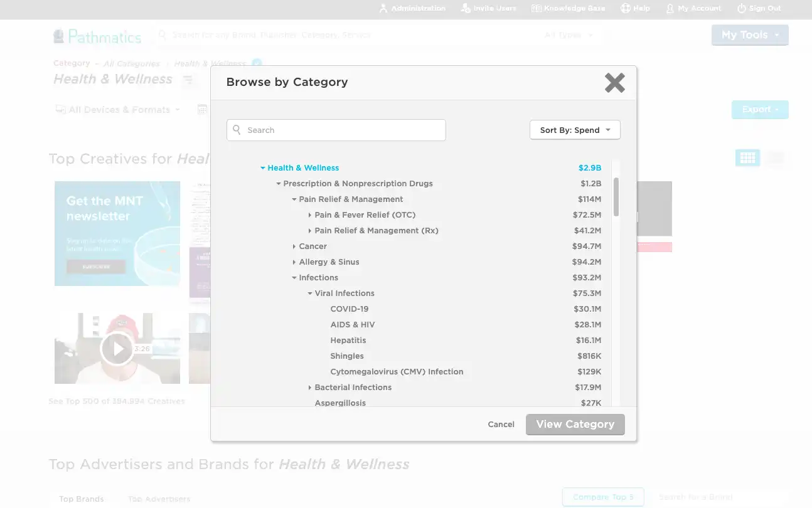812x508 pixels.
Task: Select the COVID-19 category
Action: point(350,309)
